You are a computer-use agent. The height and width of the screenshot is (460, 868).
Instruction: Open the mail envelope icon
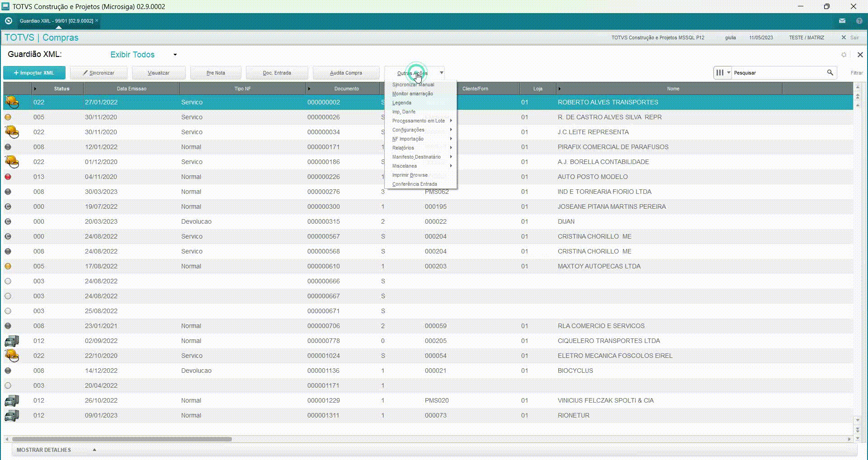[x=842, y=21]
